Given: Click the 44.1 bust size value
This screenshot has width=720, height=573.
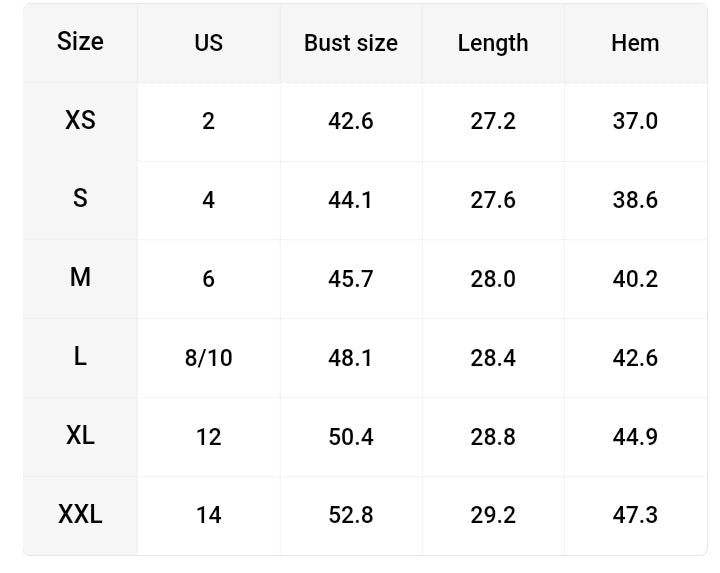Looking at the screenshot, I should 350,200.
